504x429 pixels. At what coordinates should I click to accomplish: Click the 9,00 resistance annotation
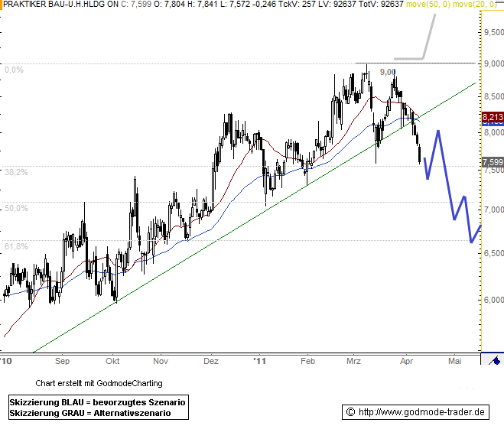388,72
